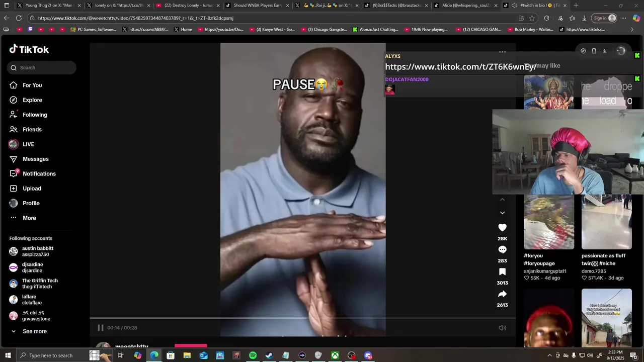Open Copilot icon in Edge toolbar

[x=636, y=18]
